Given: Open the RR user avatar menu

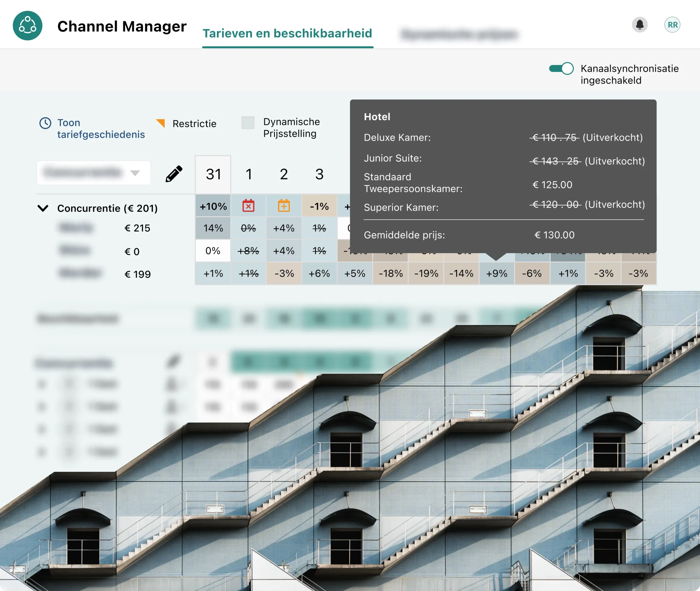Looking at the screenshot, I should [672, 25].
